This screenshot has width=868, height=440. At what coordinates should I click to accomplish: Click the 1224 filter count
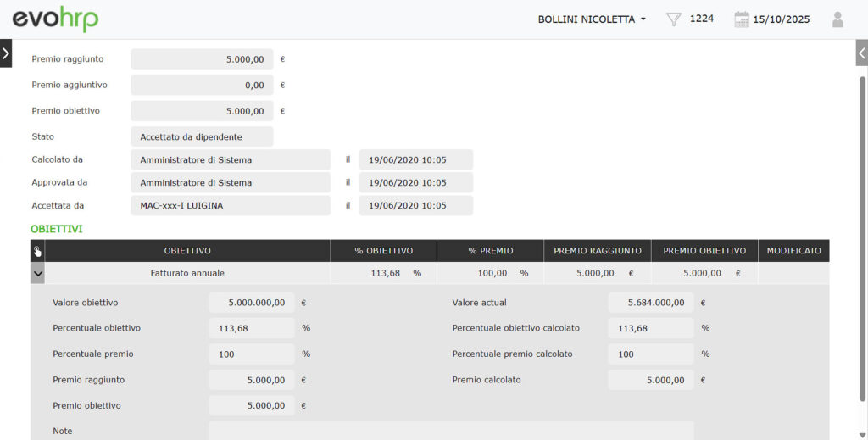(701, 19)
